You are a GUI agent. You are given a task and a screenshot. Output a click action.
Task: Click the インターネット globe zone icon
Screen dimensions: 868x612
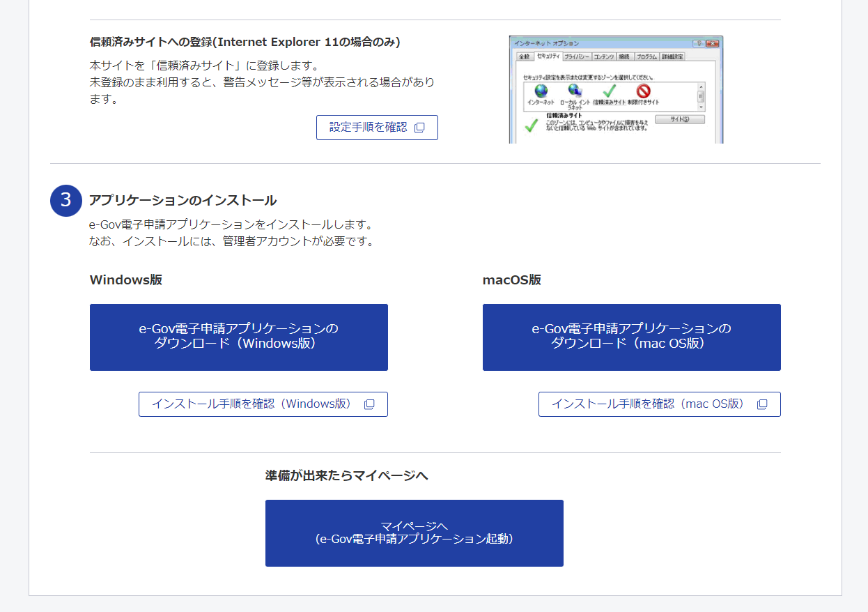pyautogui.click(x=541, y=91)
